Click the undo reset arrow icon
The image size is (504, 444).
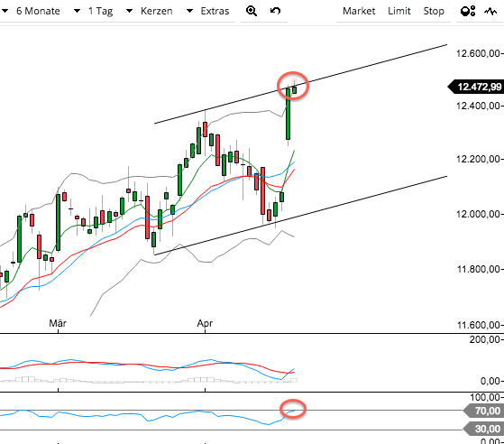[x=276, y=11]
